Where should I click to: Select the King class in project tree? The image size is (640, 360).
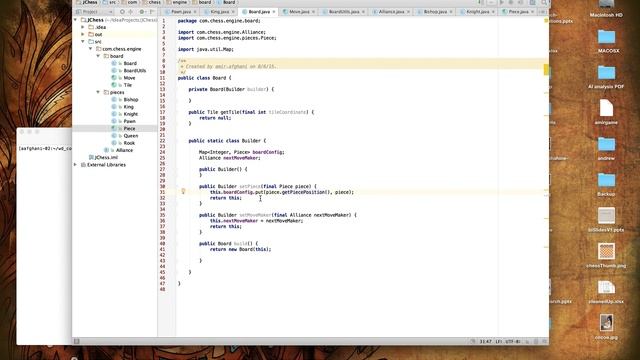click(x=129, y=107)
